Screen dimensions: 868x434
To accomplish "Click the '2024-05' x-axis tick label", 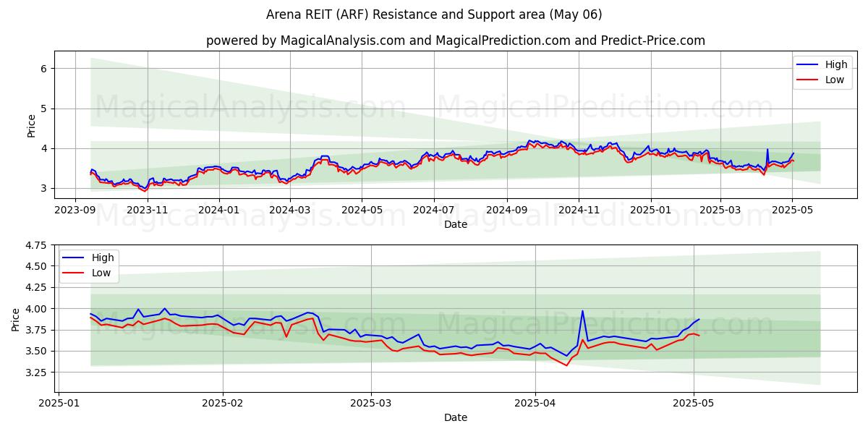I will (361, 210).
